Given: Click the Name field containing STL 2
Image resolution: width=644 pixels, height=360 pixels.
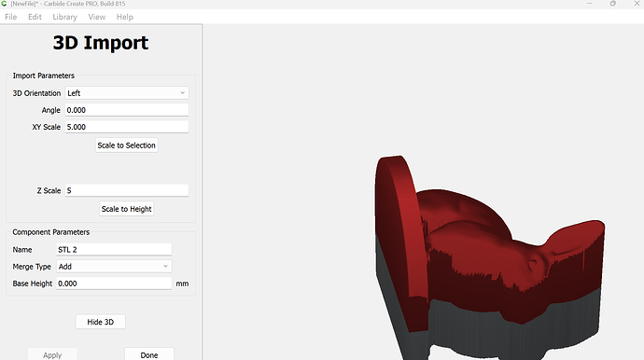Looking at the screenshot, I should pos(114,250).
